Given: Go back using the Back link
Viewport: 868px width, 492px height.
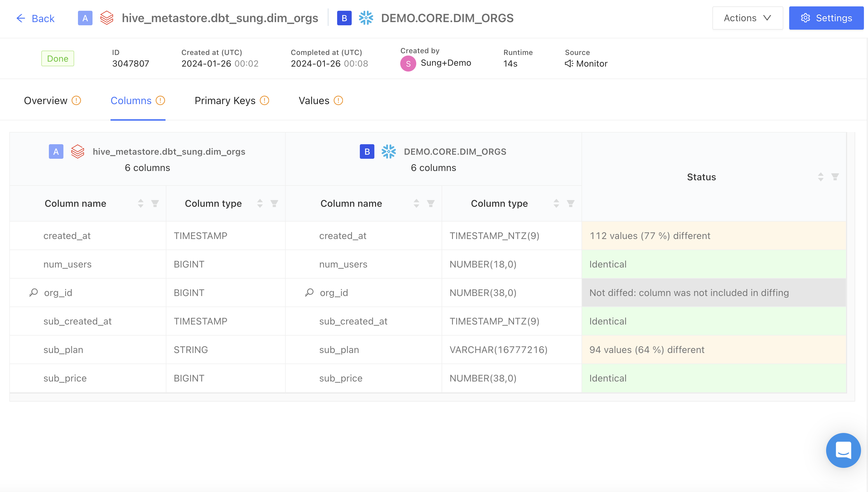Looking at the screenshot, I should (35, 18).
